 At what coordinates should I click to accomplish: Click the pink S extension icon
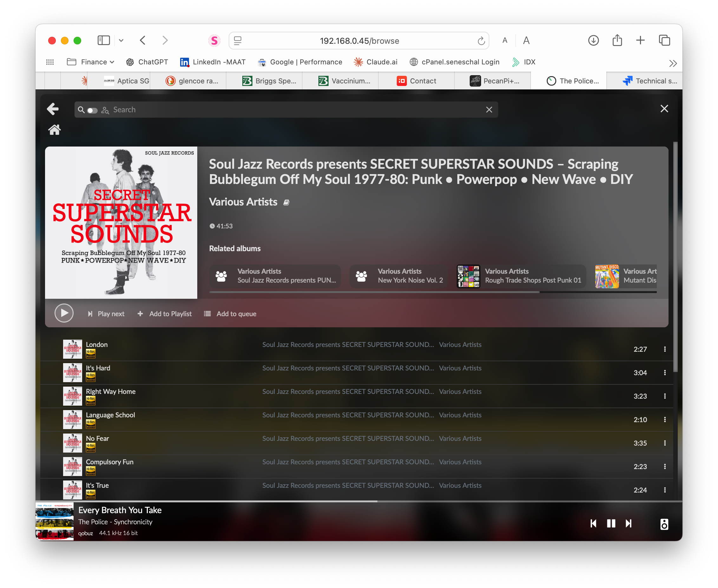point(214,41)
